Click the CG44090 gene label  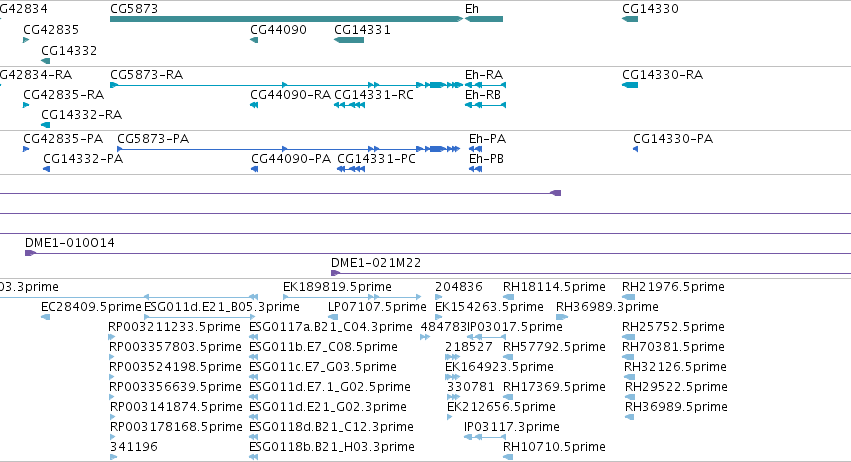click(x=278, y=30)
